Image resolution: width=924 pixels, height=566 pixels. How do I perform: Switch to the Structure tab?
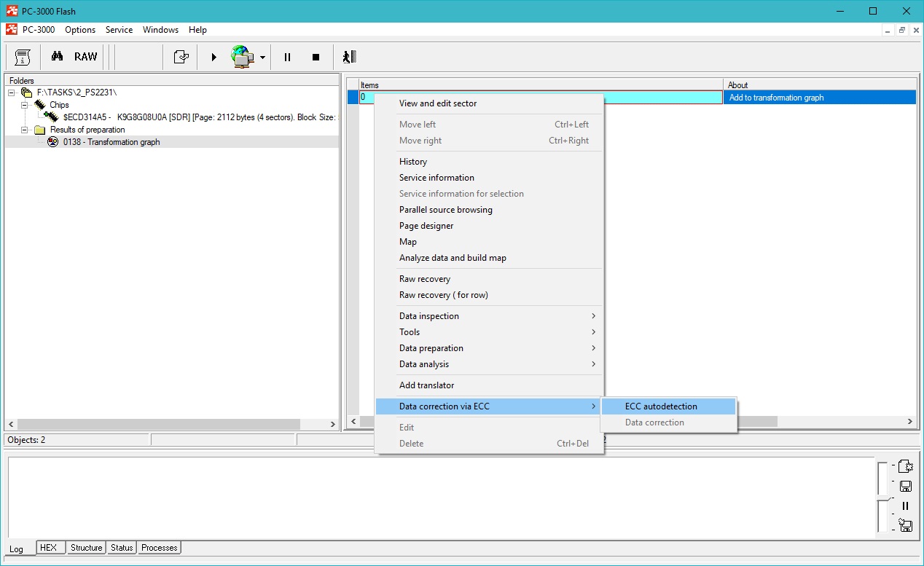click(86, 548)
